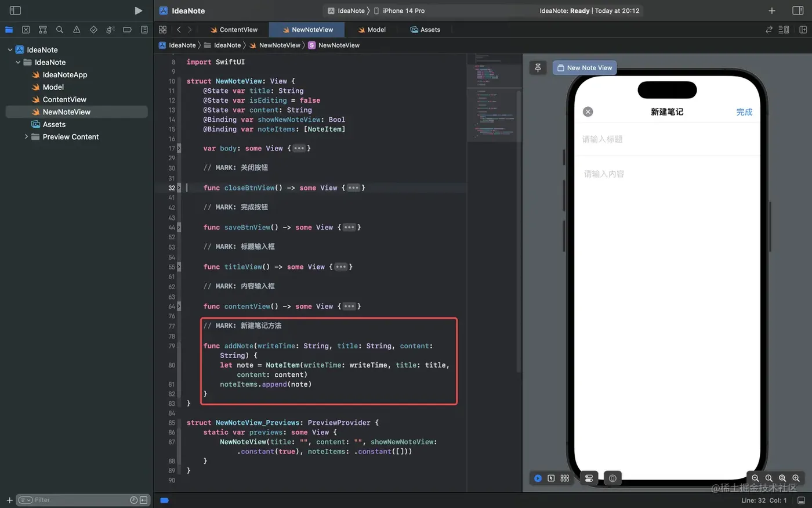
Task: Switch to the Model tab
Action: point(372,30)
